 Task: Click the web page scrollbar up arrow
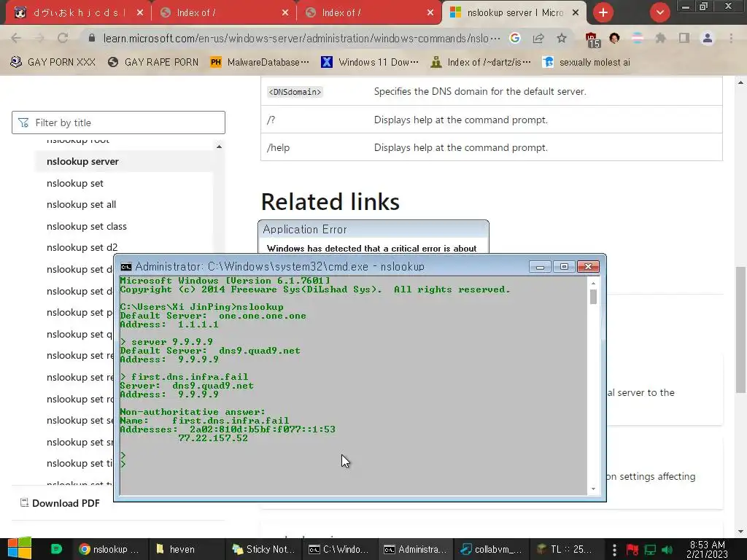click(x=740, y=82)
